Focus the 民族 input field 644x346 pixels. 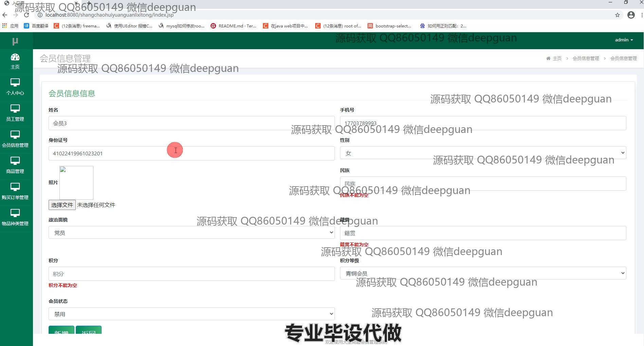(x=483, y=184)
